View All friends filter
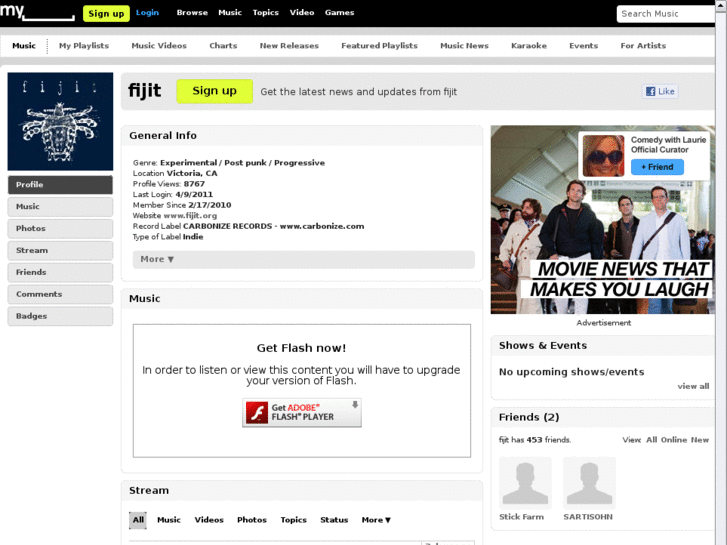Screen dimensions: 727x545 coord(651,440)
